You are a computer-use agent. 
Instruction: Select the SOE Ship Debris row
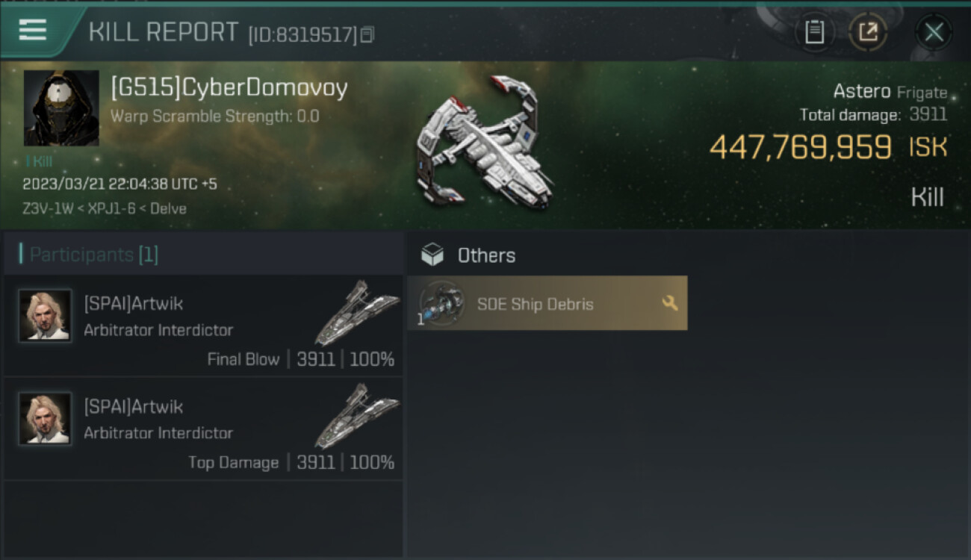tap(547, 303)
